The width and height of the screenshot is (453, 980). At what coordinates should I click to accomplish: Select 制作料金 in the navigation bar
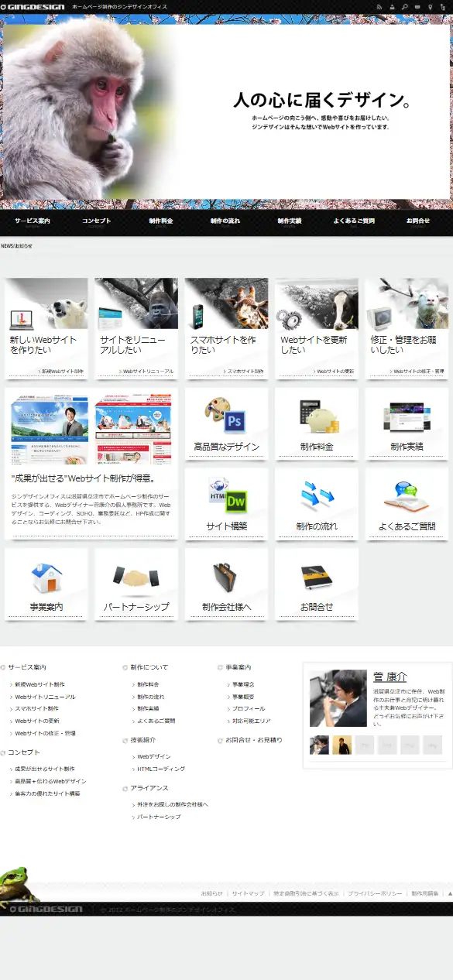161,221
